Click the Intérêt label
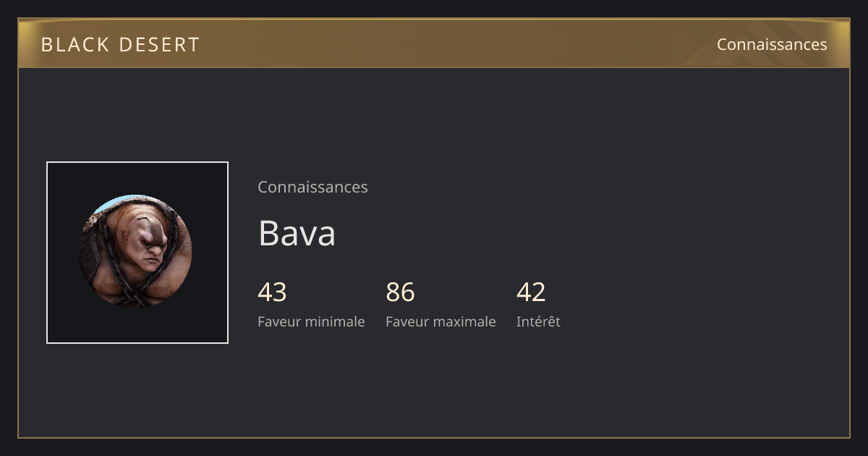 (538, 321)
